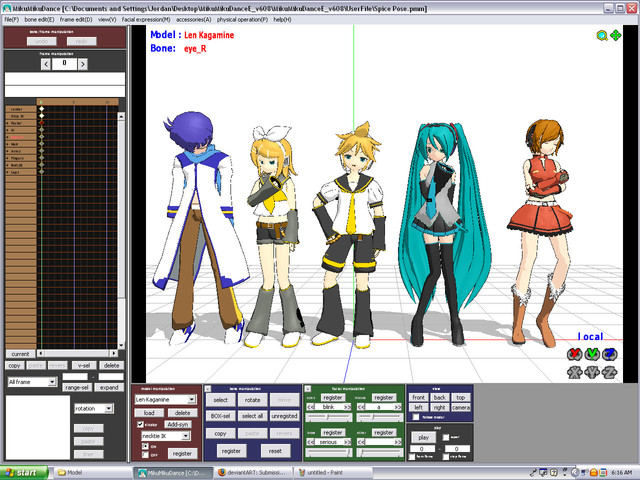Go to next frame with right arrow
The image size is (640, 480).
(x=82, y=64)
